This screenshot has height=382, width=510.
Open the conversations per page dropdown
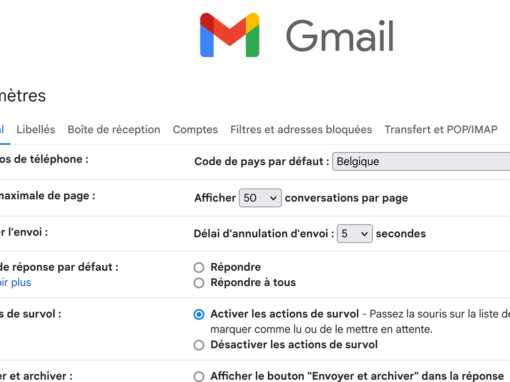pyautogui.click(x=260, y=198)
